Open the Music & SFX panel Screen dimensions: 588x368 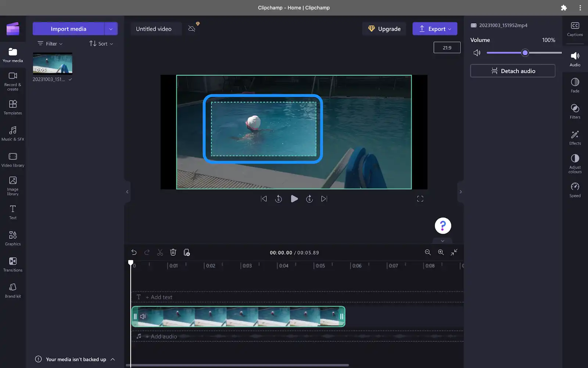click(x=12, y=133)
